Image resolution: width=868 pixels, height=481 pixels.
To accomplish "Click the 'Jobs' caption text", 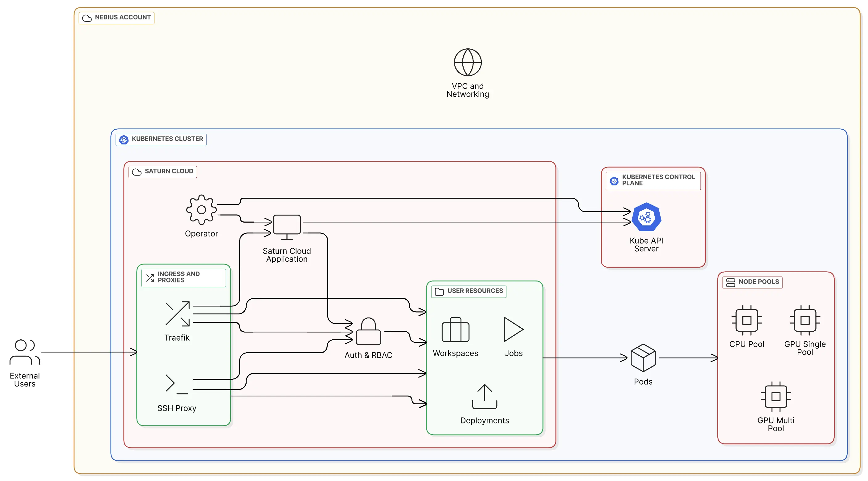I will click(514, 353).
